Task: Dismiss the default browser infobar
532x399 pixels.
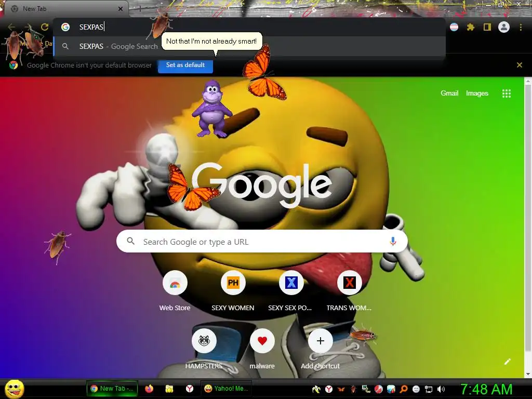Action: (520, 65)
